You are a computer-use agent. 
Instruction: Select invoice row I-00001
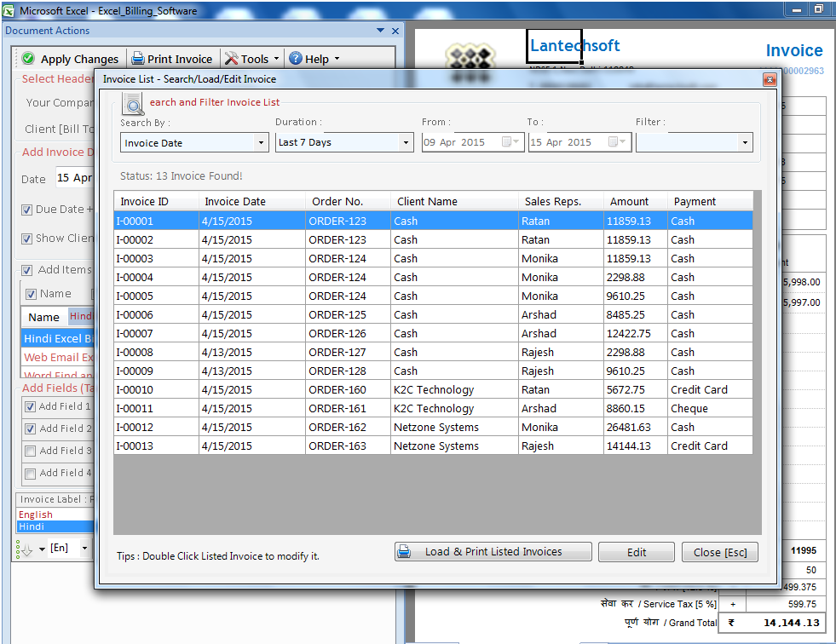(433, 221)
